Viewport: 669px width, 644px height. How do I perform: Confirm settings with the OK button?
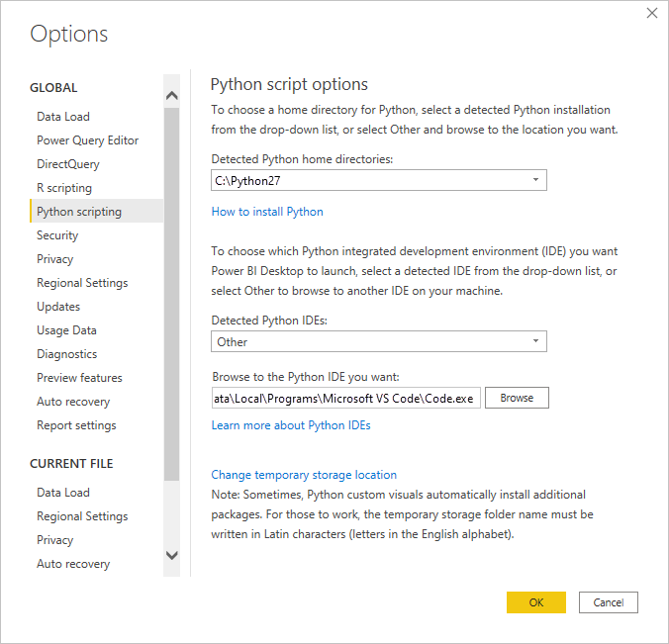coord(535,602)
